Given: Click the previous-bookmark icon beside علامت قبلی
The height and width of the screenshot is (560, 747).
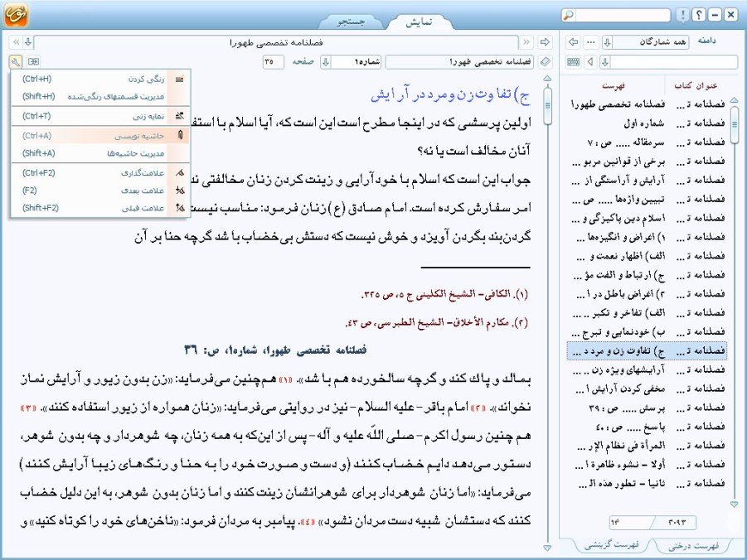Looking at the screenshot, I should pos(180,208).
